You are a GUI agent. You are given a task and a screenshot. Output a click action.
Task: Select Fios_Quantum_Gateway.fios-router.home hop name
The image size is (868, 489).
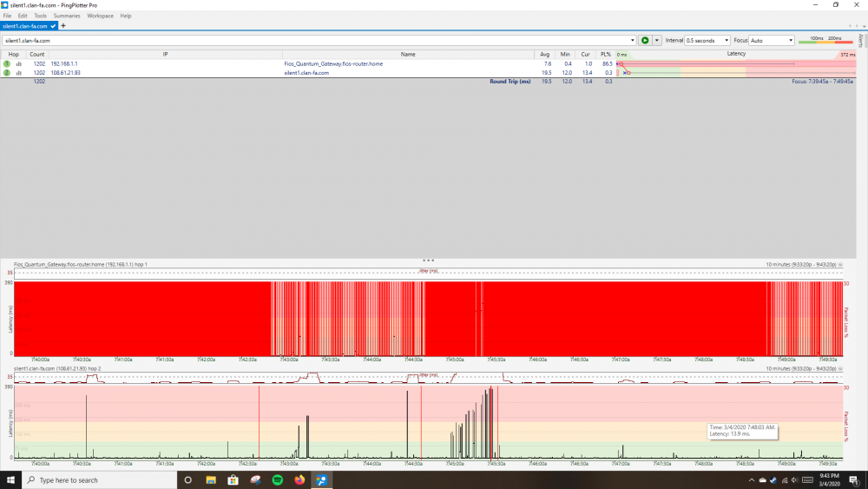pos(333,63)
